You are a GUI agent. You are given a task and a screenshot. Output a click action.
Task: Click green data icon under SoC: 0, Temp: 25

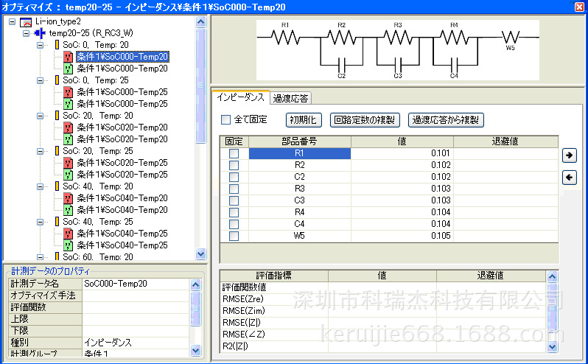pyautogui.click(x=68, y=104)
